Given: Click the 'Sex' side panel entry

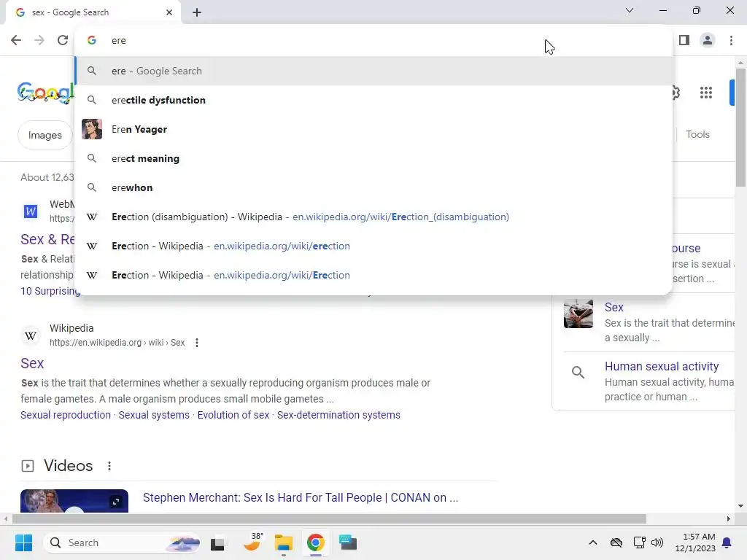Looking at the screenshot, I should tap(614, 307).
